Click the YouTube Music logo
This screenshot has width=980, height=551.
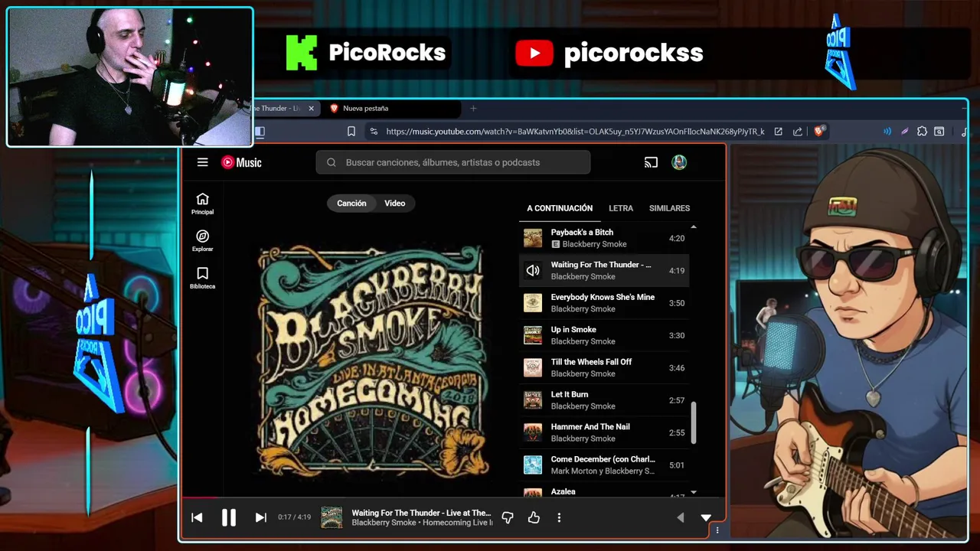coord(241,162)
